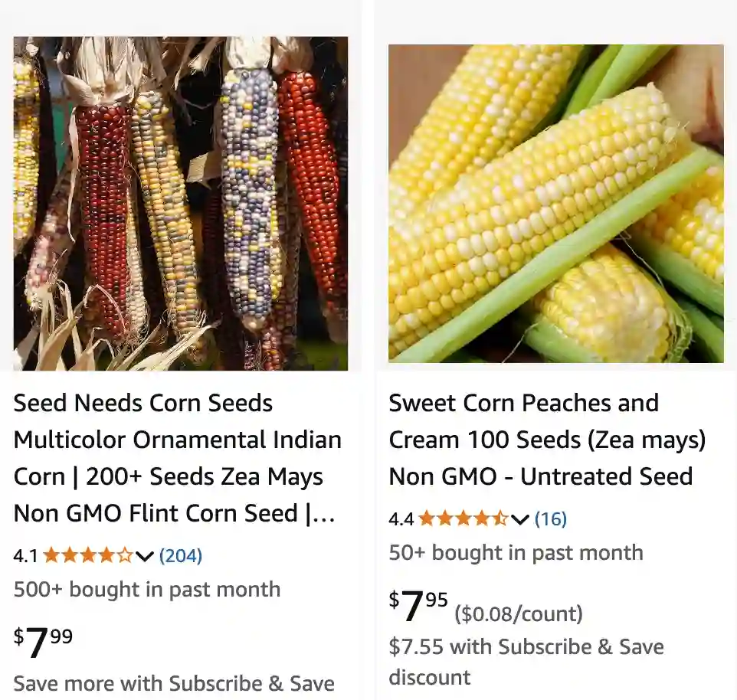Click "500+ bought in past month" label

(x=147, y=589)
